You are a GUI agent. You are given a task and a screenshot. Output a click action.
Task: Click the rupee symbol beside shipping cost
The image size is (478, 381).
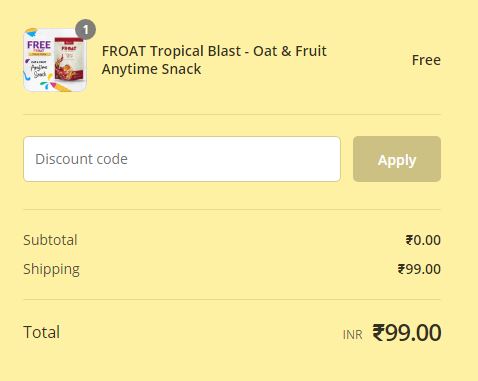(401, 269)
